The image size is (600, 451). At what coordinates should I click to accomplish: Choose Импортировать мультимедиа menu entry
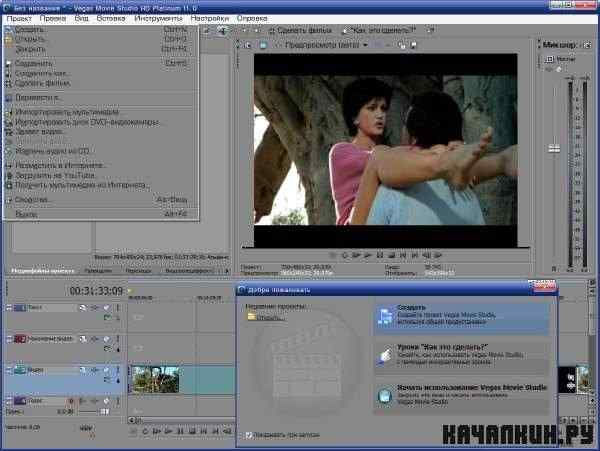point(101,112)
